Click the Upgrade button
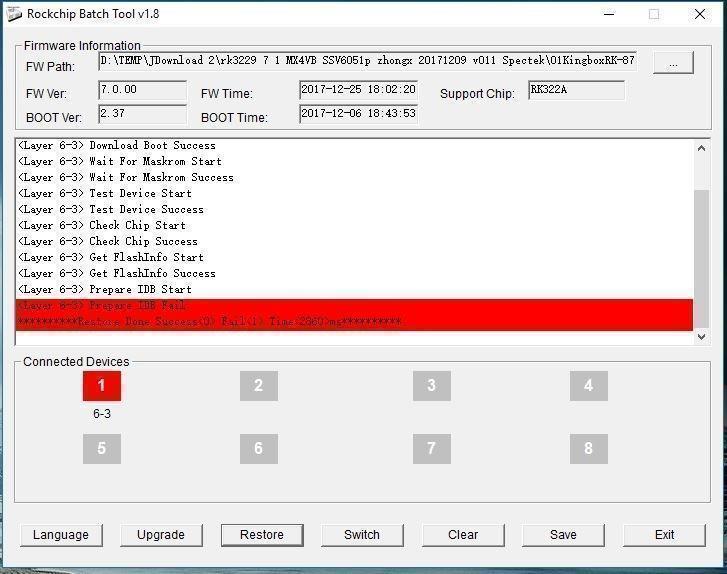 pos(161,535)
